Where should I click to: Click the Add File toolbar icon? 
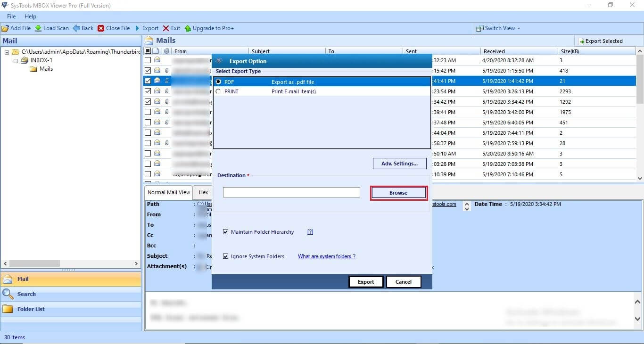click(5, 28)
